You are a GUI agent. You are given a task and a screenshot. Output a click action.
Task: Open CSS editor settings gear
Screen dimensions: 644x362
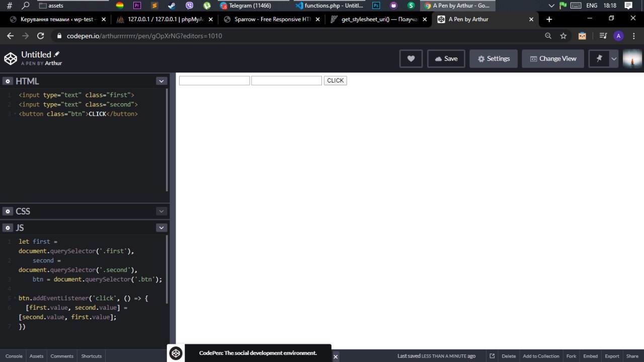pyautogui.click(x=8, y=211)
